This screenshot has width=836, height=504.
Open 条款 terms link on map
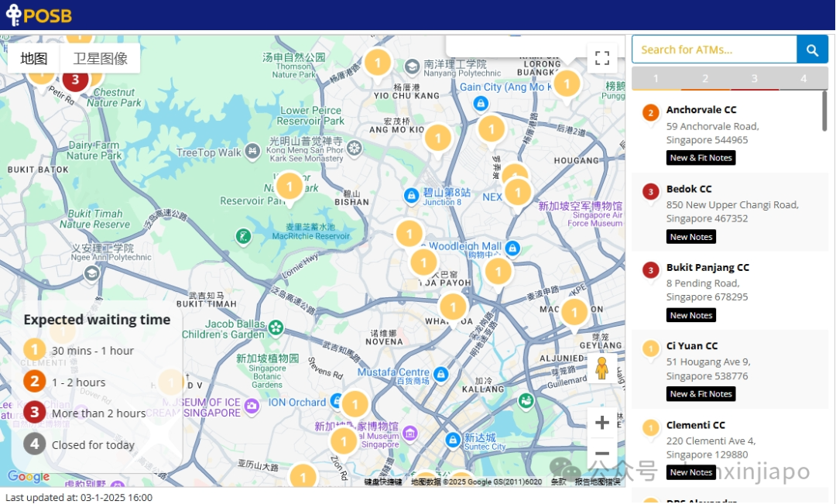[558, 482]
